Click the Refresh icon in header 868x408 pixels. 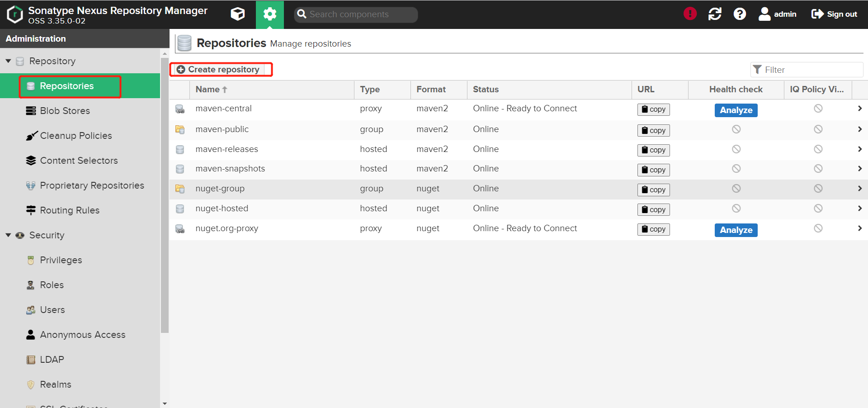click(x=715, y=14)
